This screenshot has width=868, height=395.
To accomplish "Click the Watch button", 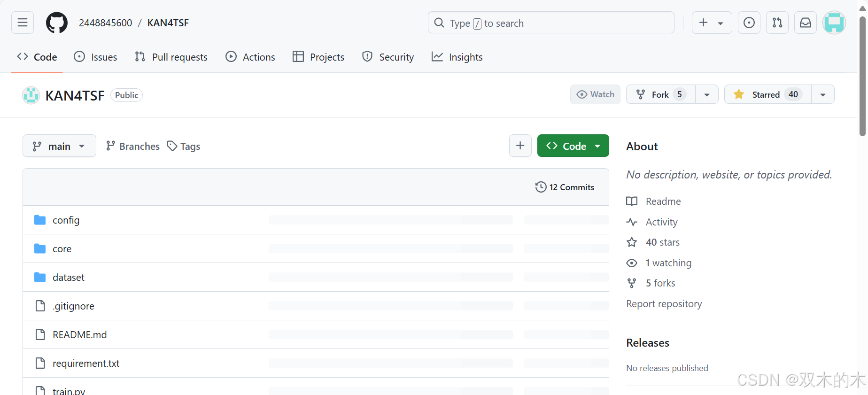I will click(595, 94).
